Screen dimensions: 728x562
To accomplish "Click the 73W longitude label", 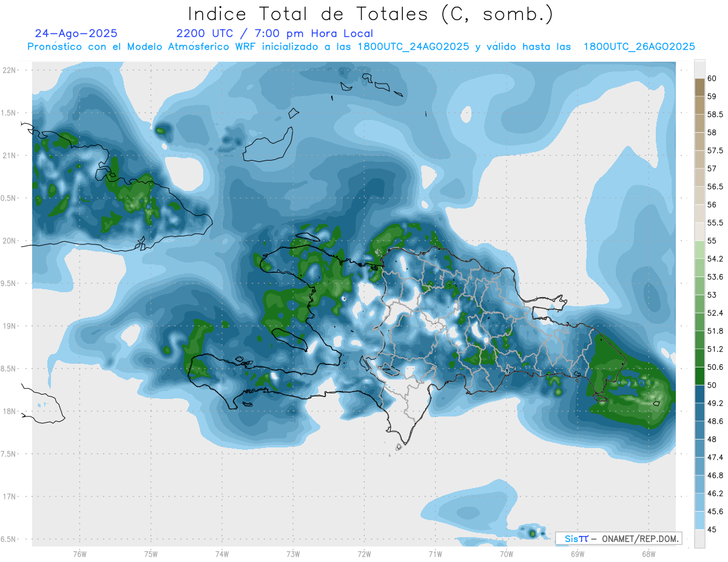I will (293, 554).
